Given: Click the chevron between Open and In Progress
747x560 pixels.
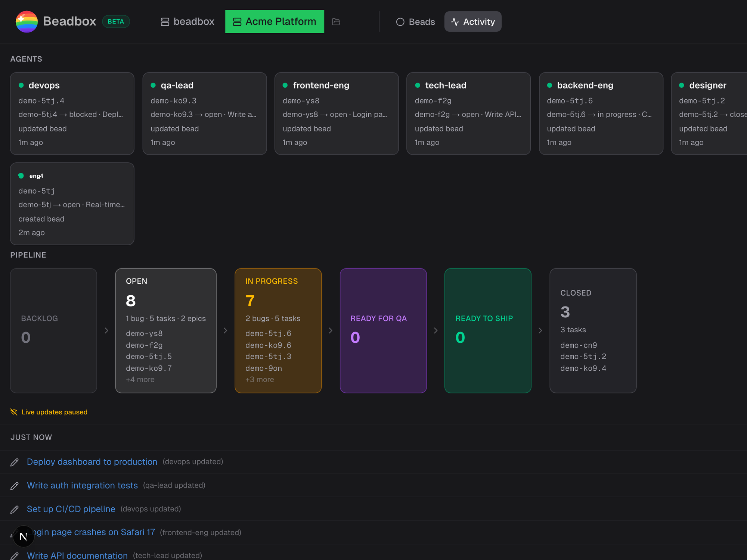Looking at the screenshot, I should click(225, 330).
